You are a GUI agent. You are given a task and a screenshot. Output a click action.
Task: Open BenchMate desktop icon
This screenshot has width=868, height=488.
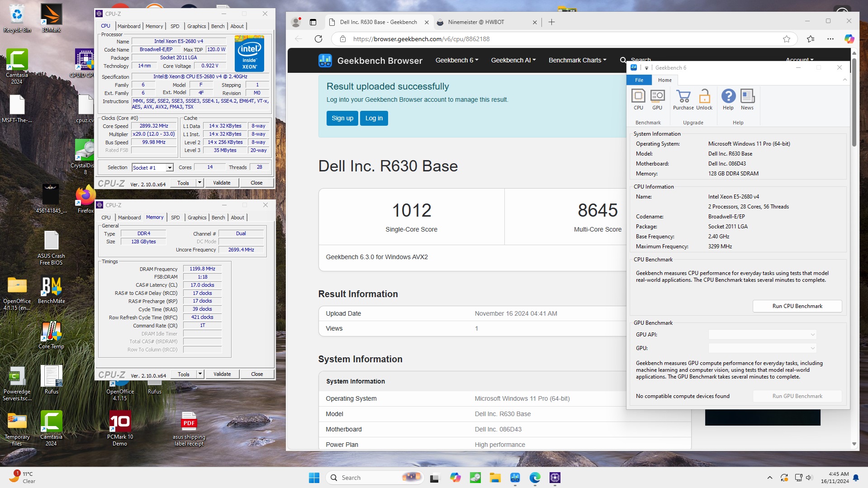(x=52, y=290)
